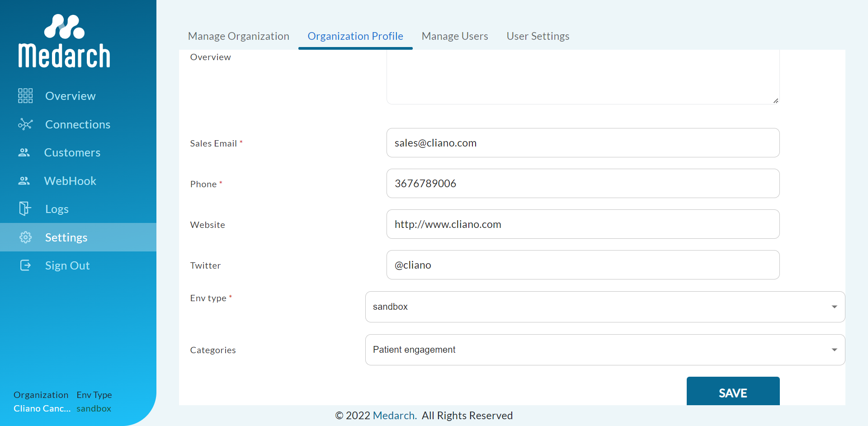Click the Env type dropdown arrow
Viewport: 868px width, 426px height.
coord(835,307)
